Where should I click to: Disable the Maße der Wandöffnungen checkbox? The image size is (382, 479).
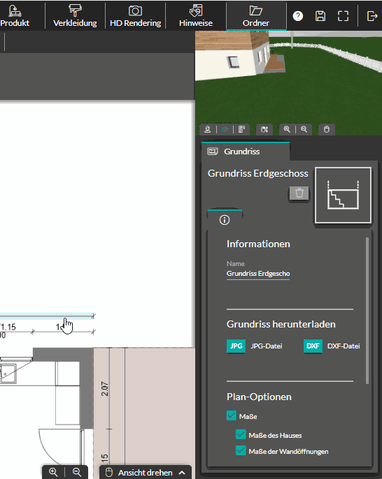tap(241, 451)
